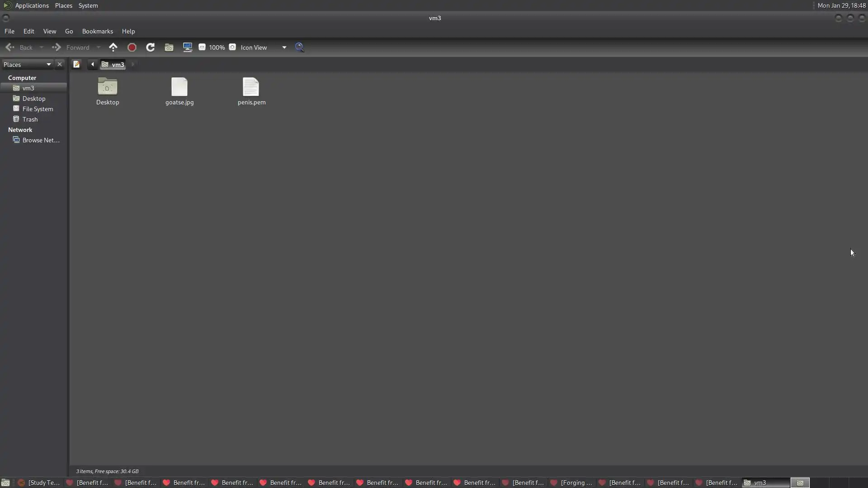Click the Computer monitor toolbar icon

(x=187, y=47)
